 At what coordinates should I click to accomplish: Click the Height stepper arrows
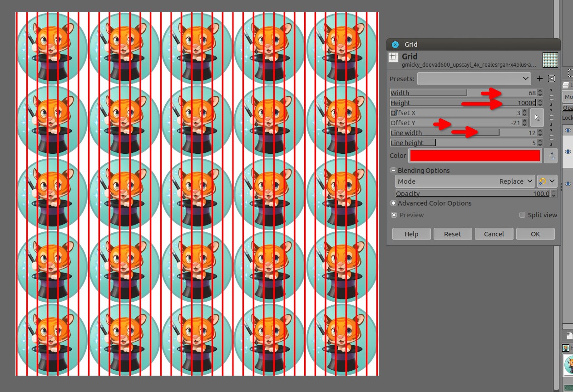point(540,103)
